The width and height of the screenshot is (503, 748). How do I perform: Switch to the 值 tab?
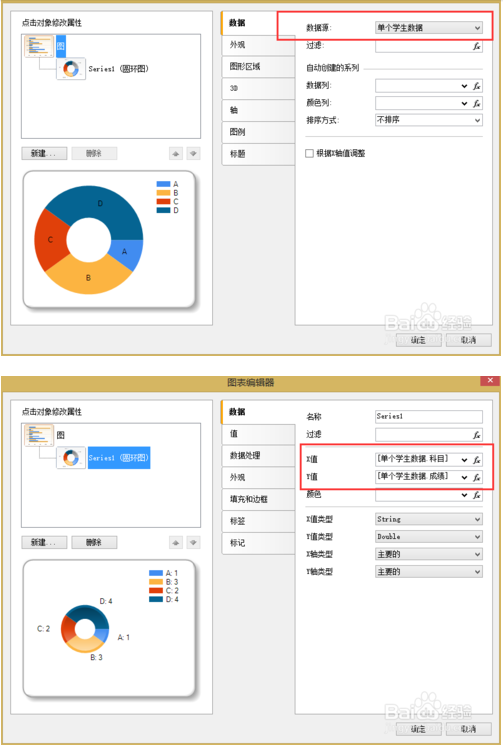[x=258, y=434]
